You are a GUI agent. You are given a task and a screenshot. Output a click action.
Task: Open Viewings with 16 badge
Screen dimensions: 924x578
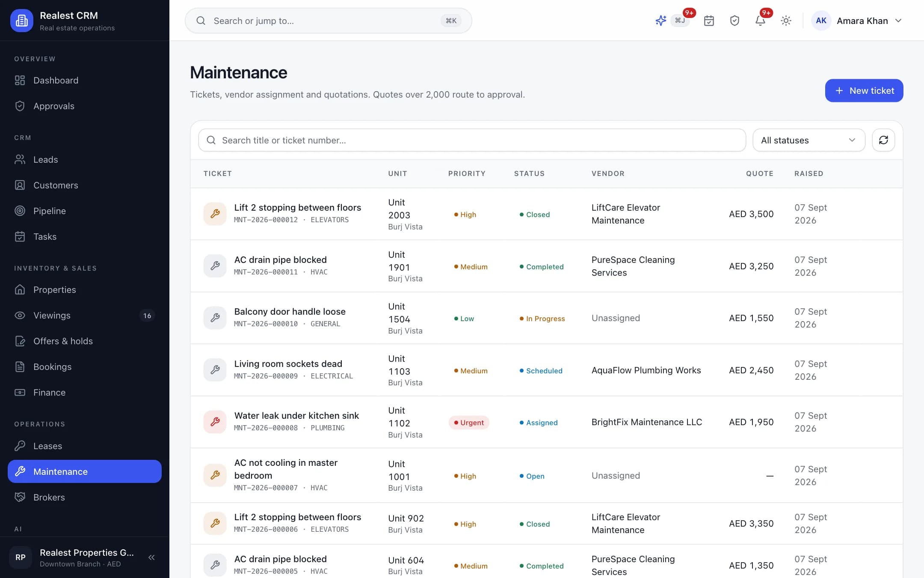pos(85,316)
